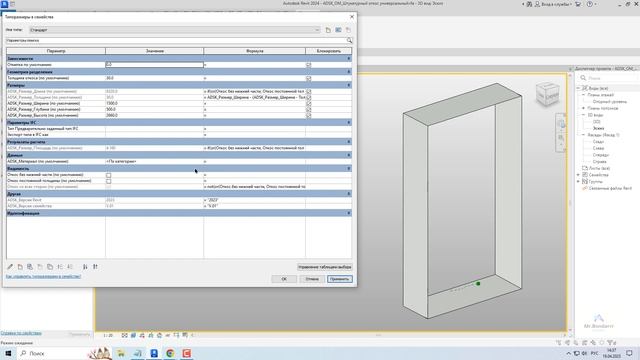Collapse the 'Зависимости' parameter group

[x=349, y=59]
